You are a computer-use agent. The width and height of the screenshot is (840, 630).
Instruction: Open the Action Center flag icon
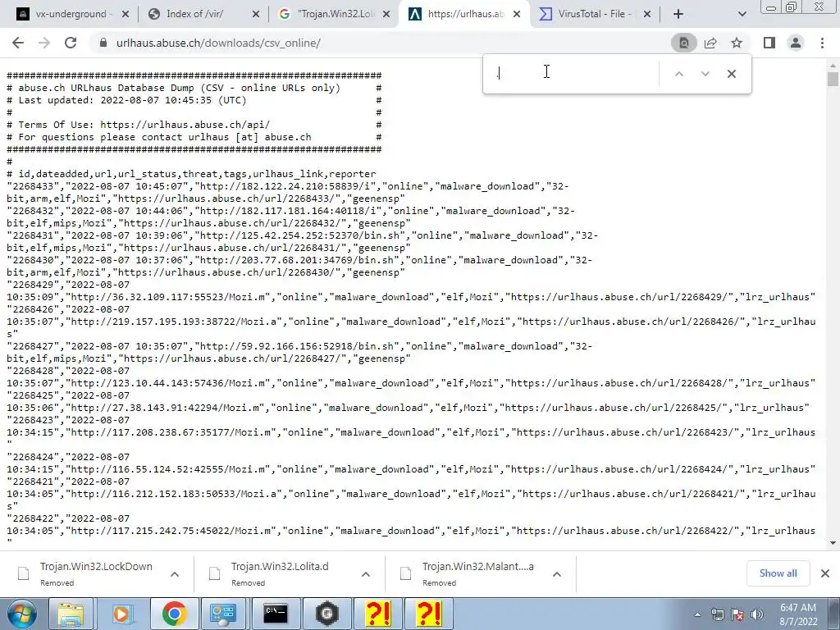point(737,614)
